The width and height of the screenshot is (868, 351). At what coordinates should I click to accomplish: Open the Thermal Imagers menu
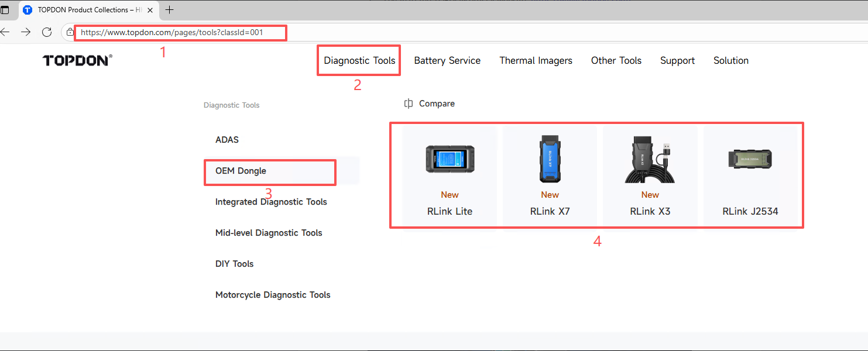click(x=536, y=60)
